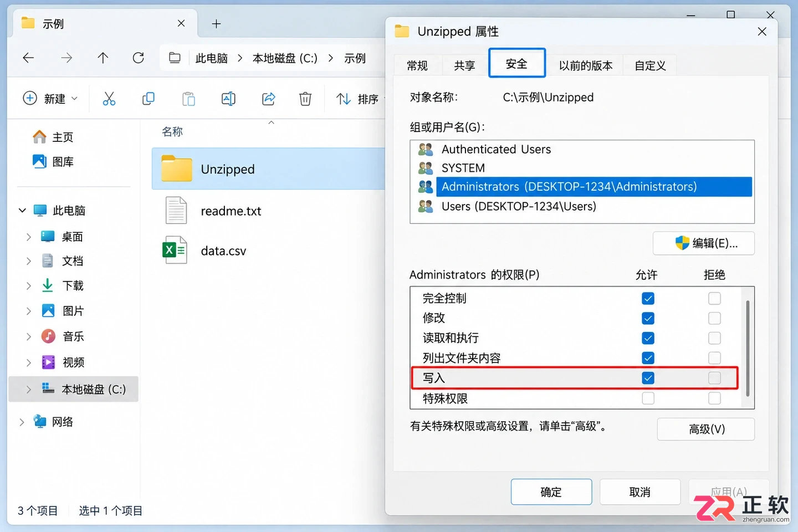Image resolution: width=798 pixels, height=532 pixels.
Task: Open 主页 Home in sidebar
Action: point(53,137)
